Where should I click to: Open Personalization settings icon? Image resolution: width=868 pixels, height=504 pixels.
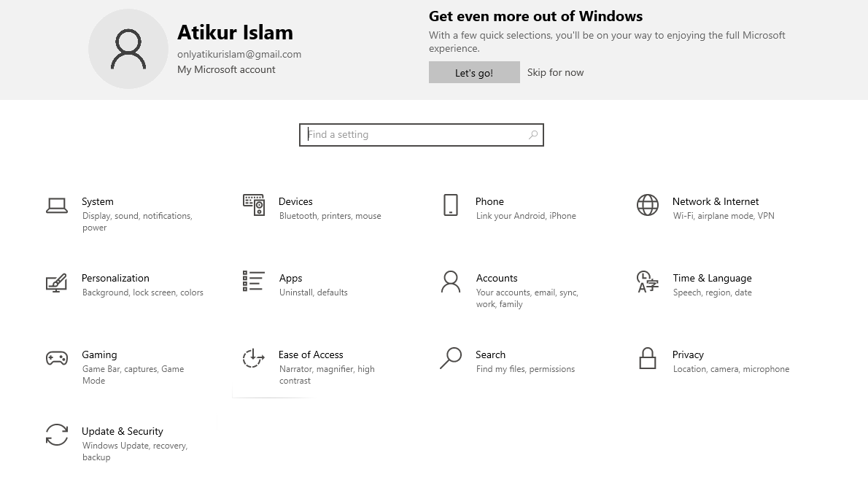(x=57, y=282)
